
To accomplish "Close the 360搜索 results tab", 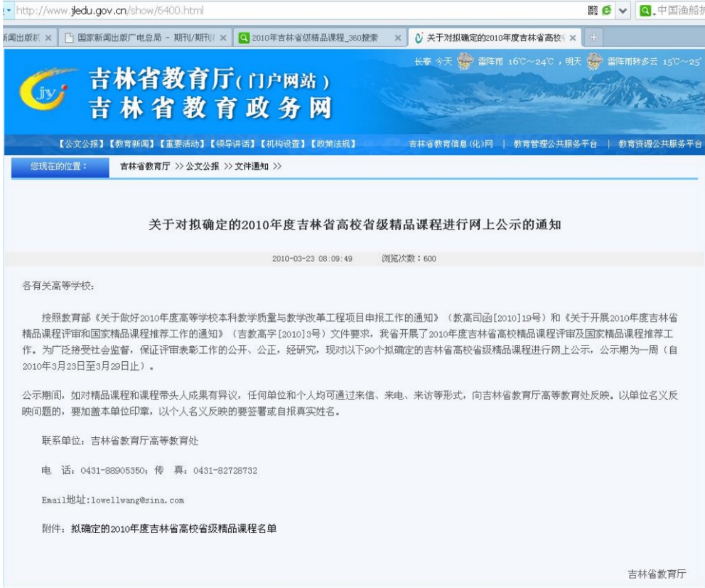I will coord(397,38).
